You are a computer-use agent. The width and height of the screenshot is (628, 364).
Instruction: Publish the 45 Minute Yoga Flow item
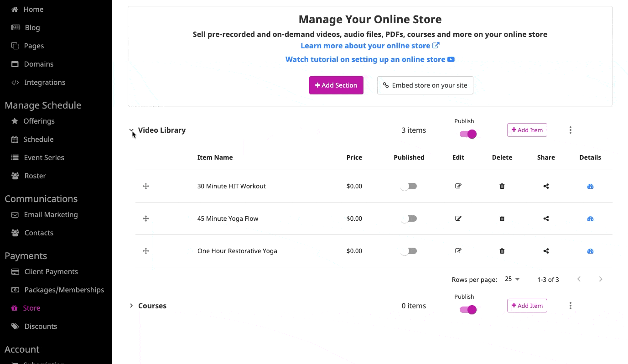pyautogui.click(x=409, y=218)
